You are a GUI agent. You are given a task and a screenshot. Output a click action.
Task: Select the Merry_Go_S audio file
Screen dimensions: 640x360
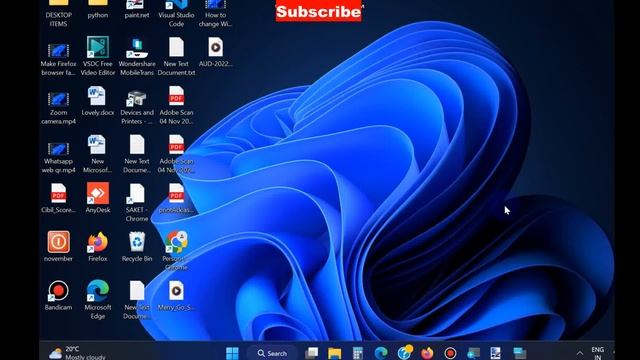pos(176,295)
